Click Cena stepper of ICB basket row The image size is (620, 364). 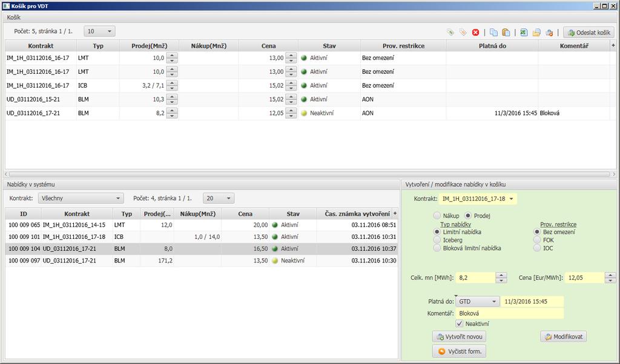pyautogui.click(x=291, y=85)
